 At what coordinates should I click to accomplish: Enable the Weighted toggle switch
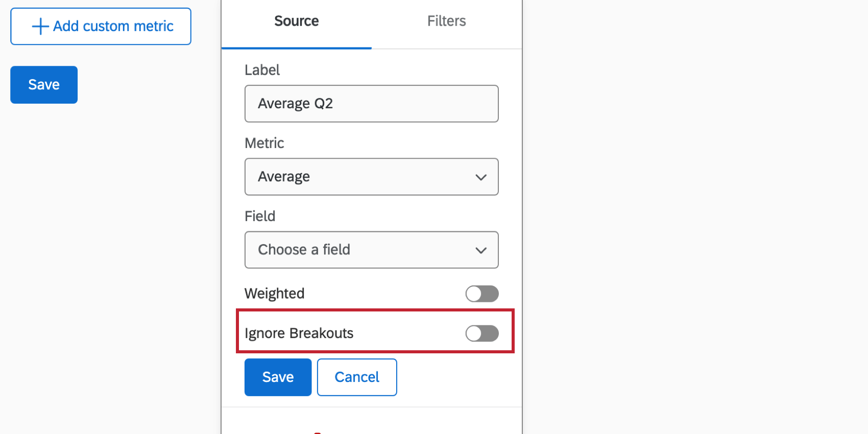(x=482, y=294)
